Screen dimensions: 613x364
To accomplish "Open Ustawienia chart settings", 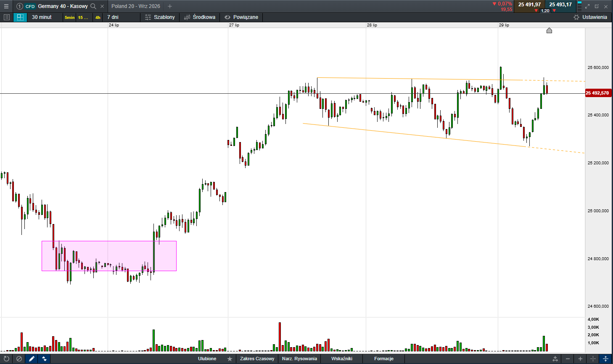I will pyautogui.click(x=590, y=17).
